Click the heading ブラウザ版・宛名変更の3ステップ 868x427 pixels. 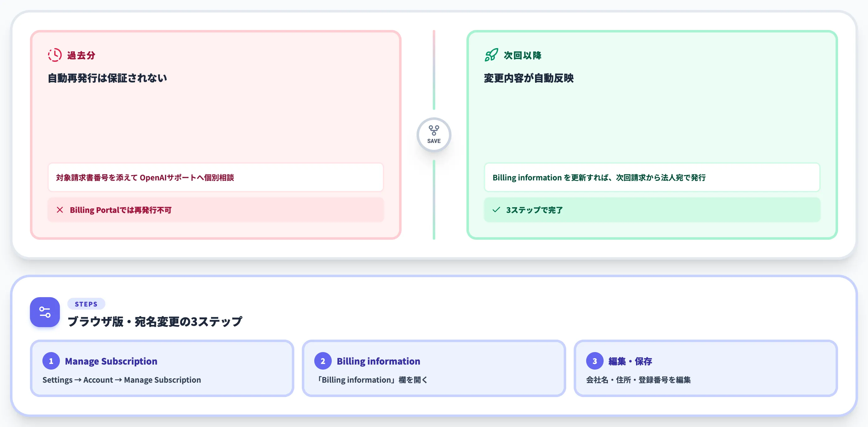coord(155,321)
